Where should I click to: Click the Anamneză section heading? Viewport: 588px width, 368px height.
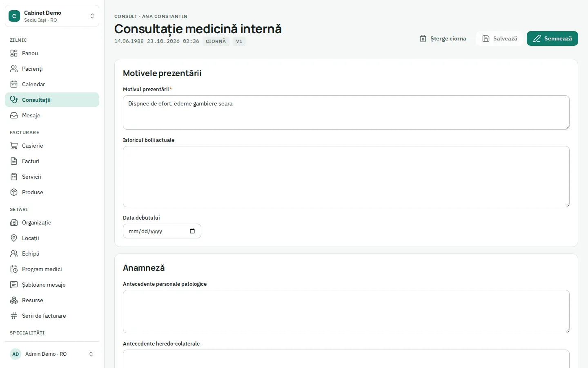click(x=144, y=268)
